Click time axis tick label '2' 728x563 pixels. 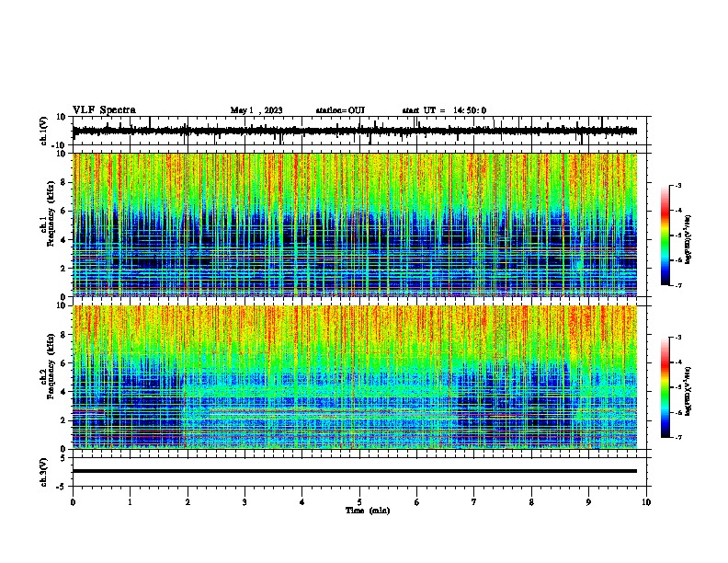coord(188,502)
